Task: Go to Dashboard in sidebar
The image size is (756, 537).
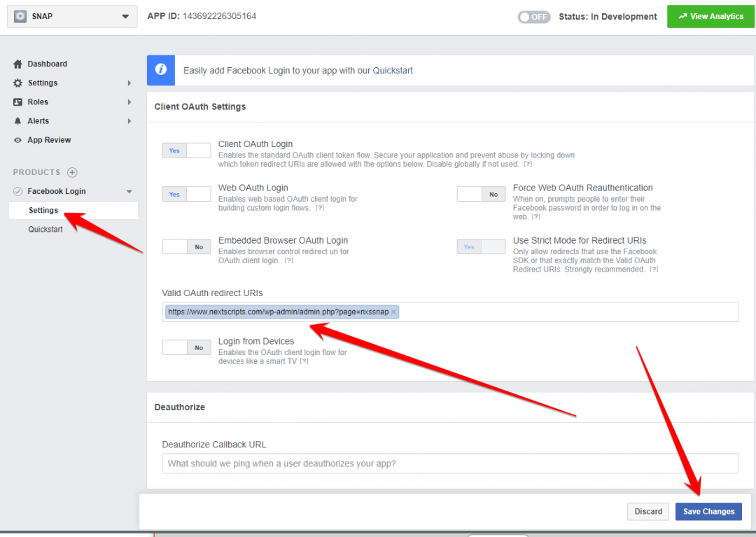Action: pyautogui.click(x=48, y=64)
